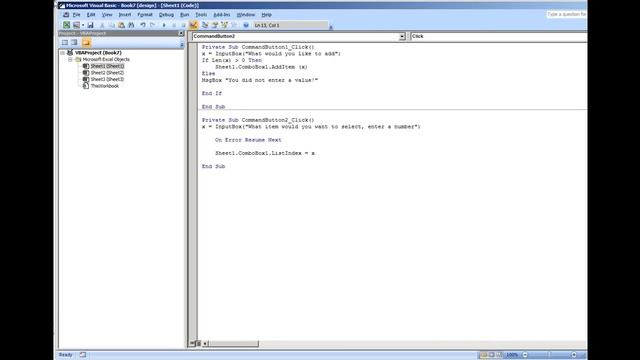Click the 100% zoom level
The height and width of the screenshot is (360, 640).
click(x=512, y=355)
